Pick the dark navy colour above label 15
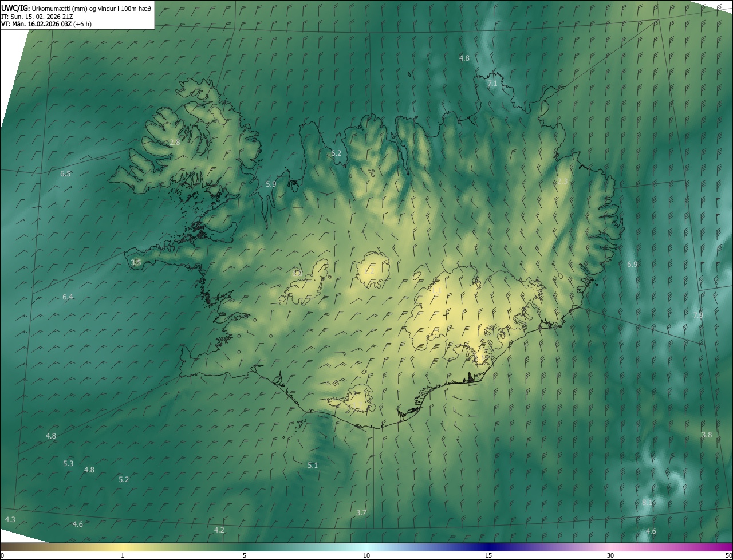Screen dimensions: 733x560 488,547
